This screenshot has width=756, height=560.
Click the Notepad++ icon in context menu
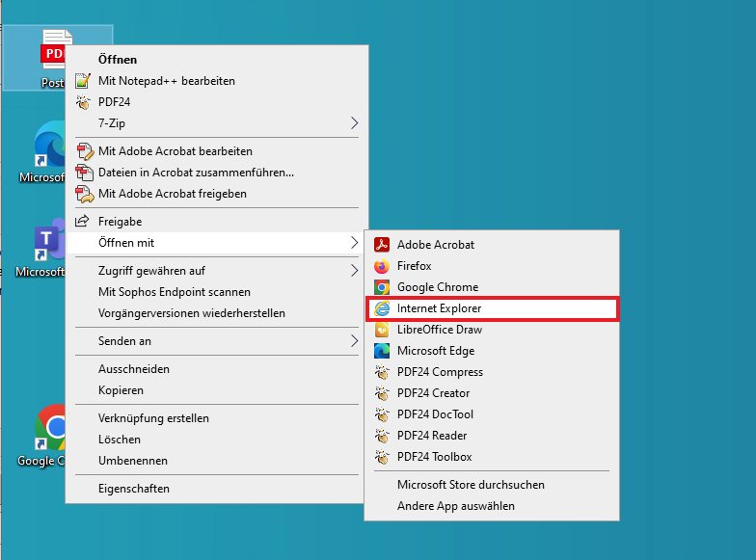(83, 81)
